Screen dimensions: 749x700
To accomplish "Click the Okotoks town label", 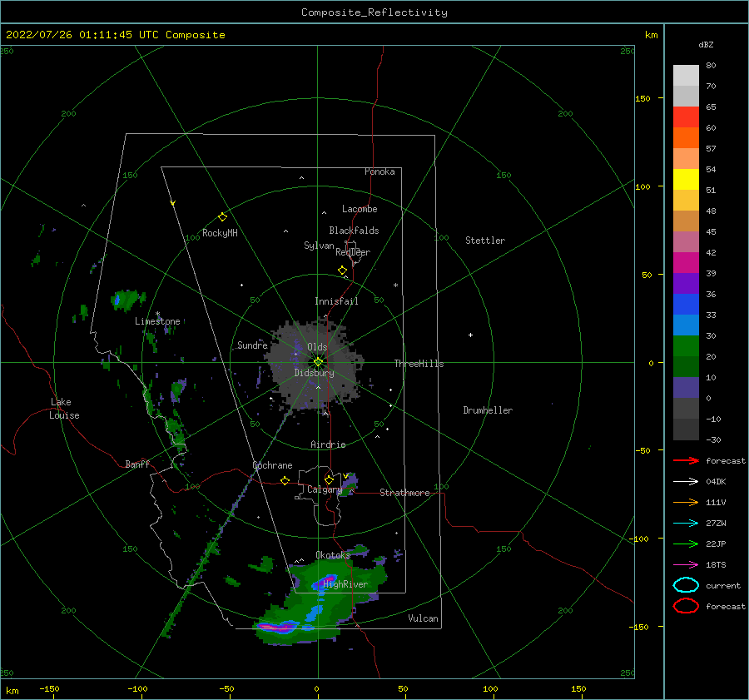I will click(333, 555).
